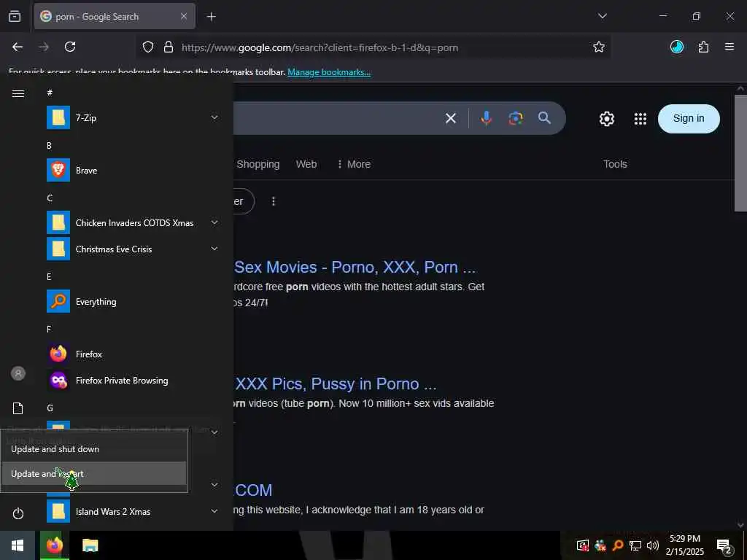Choose Update and restart
The height and width of the screenshot is (560, 747).
coord(94,474)
